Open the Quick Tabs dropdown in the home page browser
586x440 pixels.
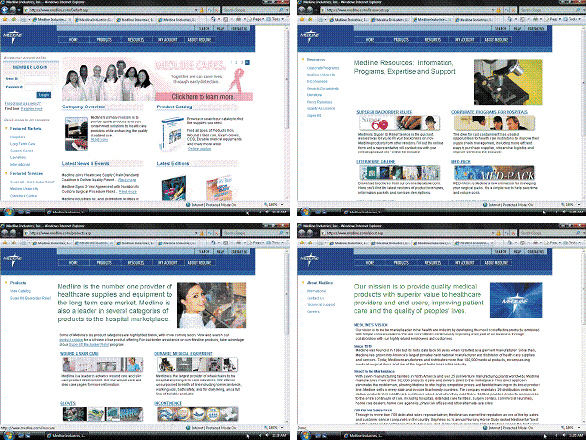(30, 19)
